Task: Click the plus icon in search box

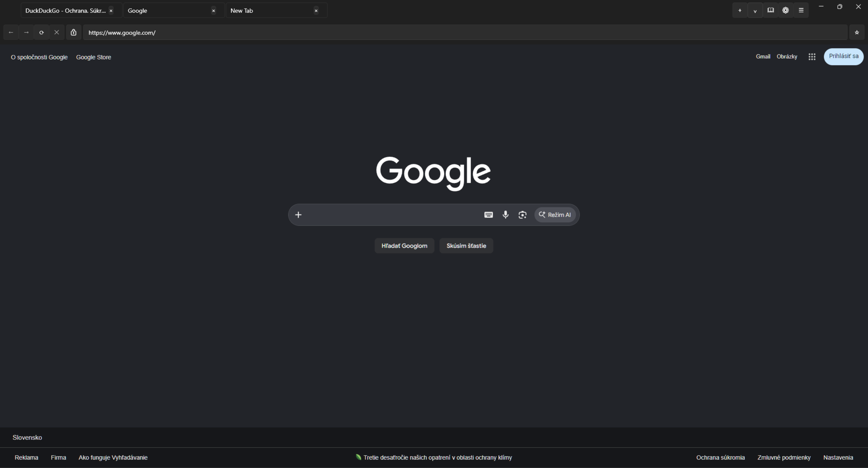Action: tap(298, 215)
